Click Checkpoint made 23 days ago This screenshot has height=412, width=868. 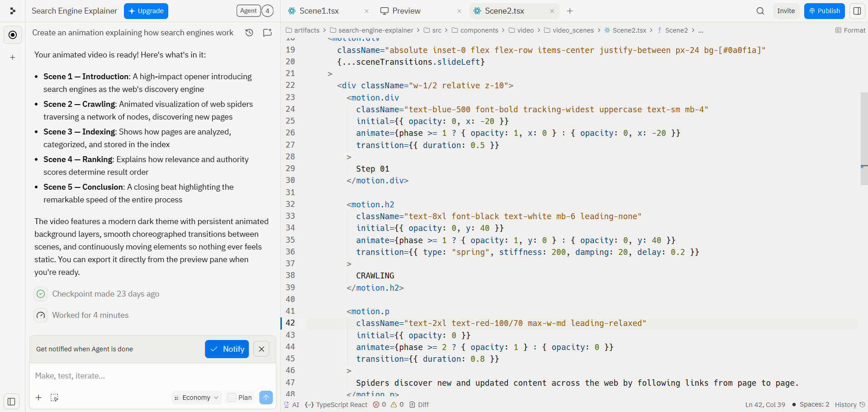(x=105, y=294)
